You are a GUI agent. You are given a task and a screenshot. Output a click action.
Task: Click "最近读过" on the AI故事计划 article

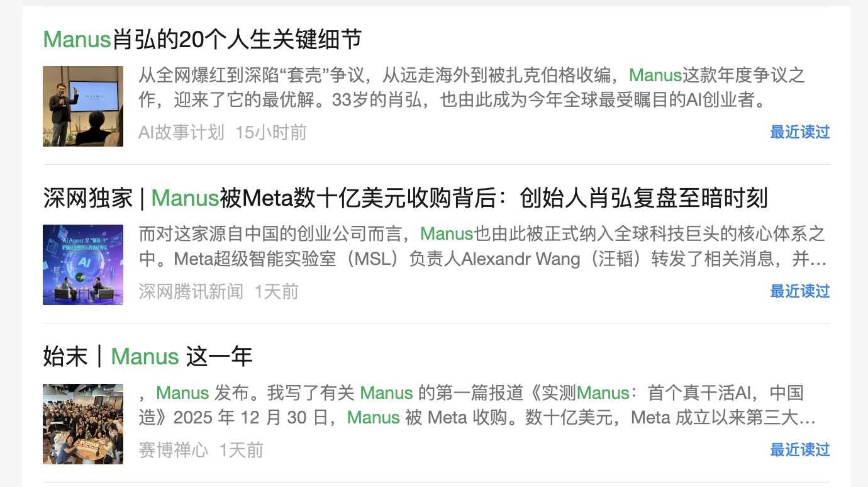coord(800,132)
